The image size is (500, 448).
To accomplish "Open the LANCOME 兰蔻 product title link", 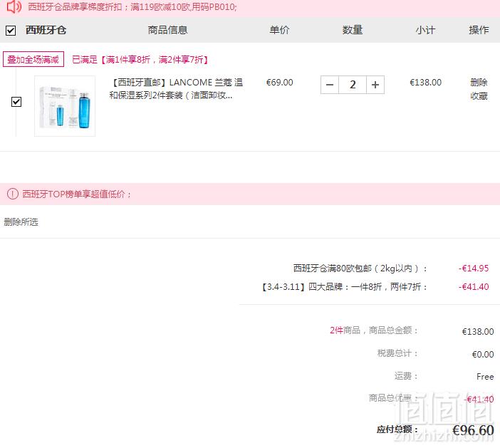I will (176, 88).
